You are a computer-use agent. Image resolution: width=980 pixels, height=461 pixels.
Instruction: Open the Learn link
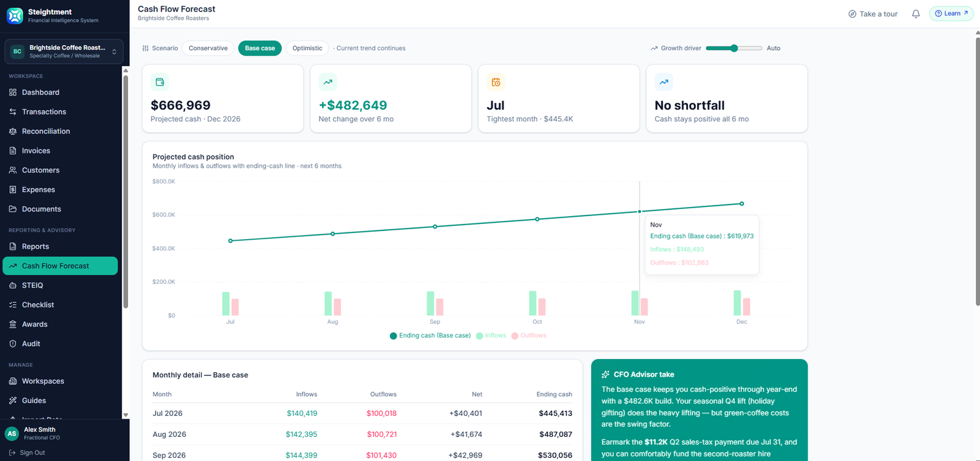coord(951,14)
